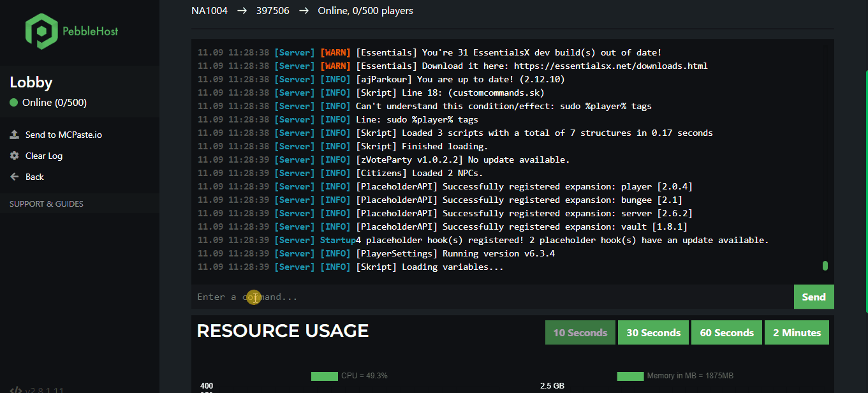Screen dimensions: 868x393
Task: Set resource usage to 2 Minutes
Action: [797, 332]
